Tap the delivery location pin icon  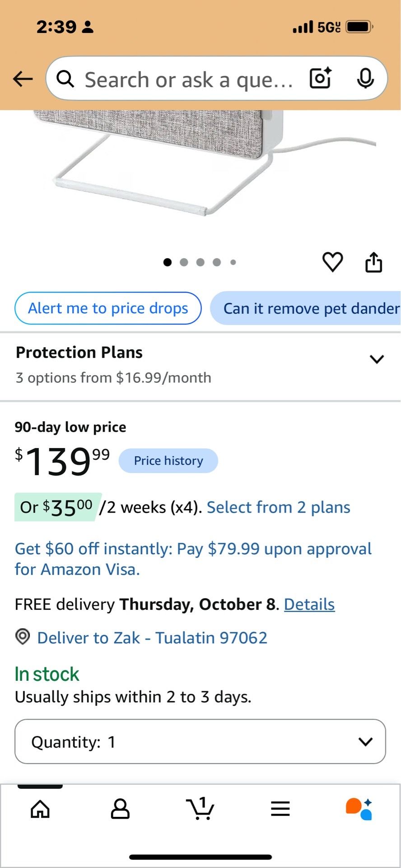tap(23, 637)
